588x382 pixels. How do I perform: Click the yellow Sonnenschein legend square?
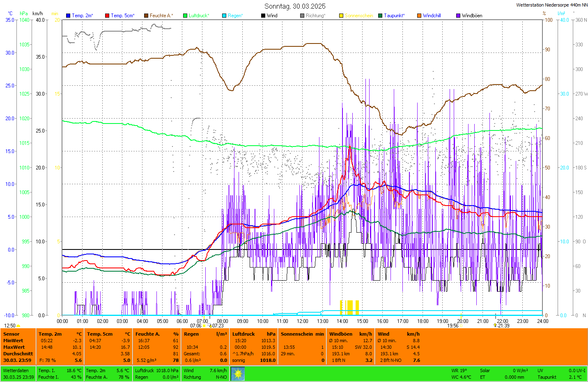tap(341, 16)
